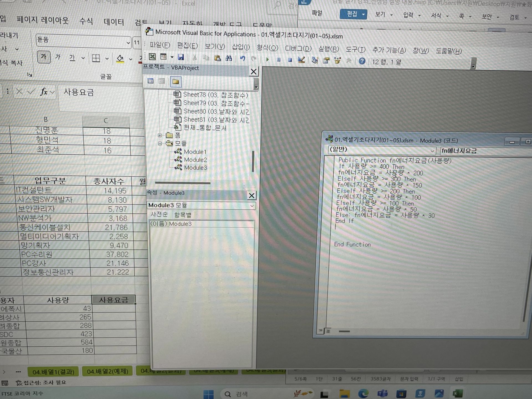Open VBA Help question mark icon
This screenshot has width=532, height=399.
(362, 61)
